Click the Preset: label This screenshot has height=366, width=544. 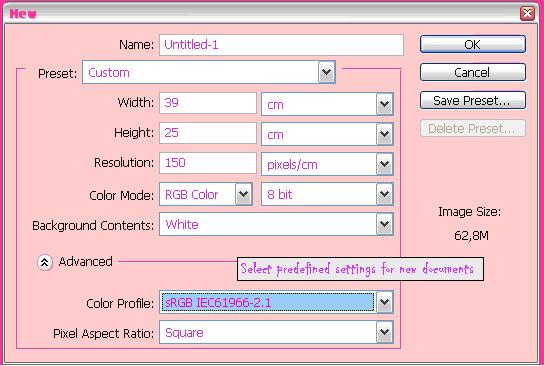tap(58, 74)
